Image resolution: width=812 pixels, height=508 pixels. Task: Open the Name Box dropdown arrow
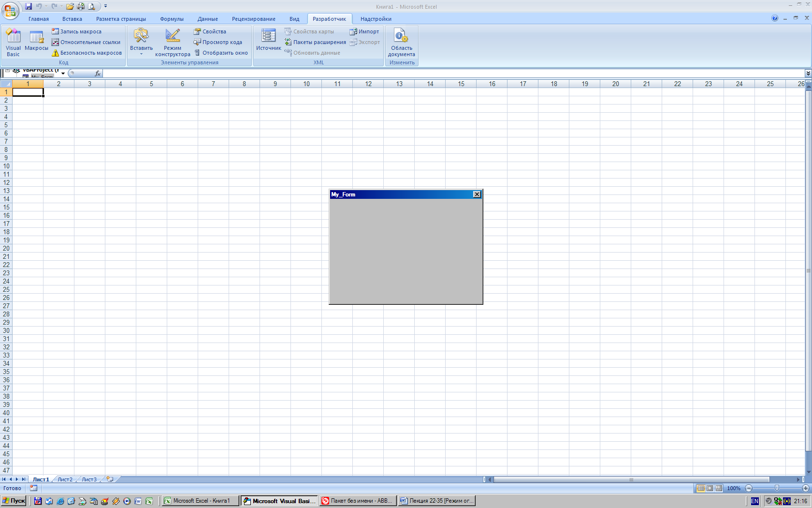tap(63, 74)
